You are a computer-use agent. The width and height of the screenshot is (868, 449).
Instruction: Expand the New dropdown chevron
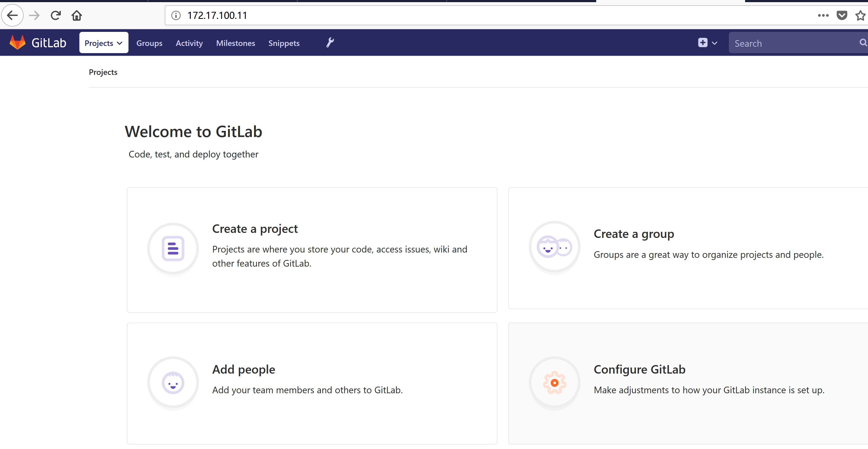714,43
